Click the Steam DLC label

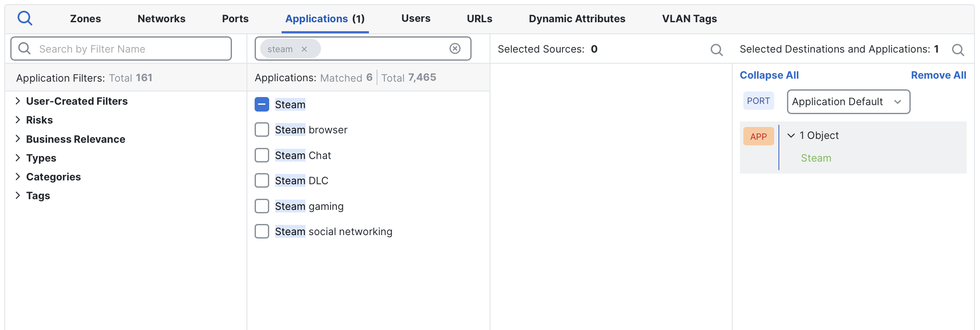[302, 181]
